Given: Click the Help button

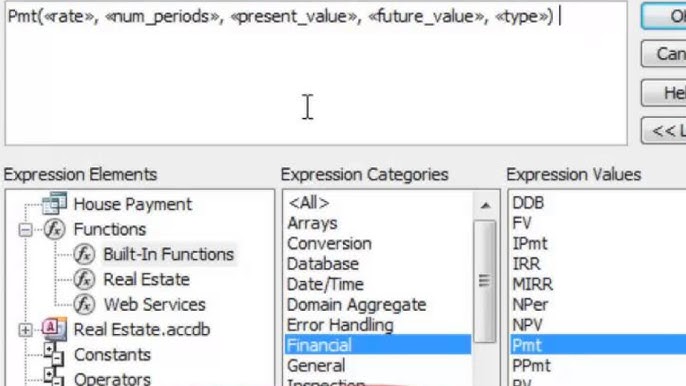Looking at the screenshot, I should [x=664, y=92].
